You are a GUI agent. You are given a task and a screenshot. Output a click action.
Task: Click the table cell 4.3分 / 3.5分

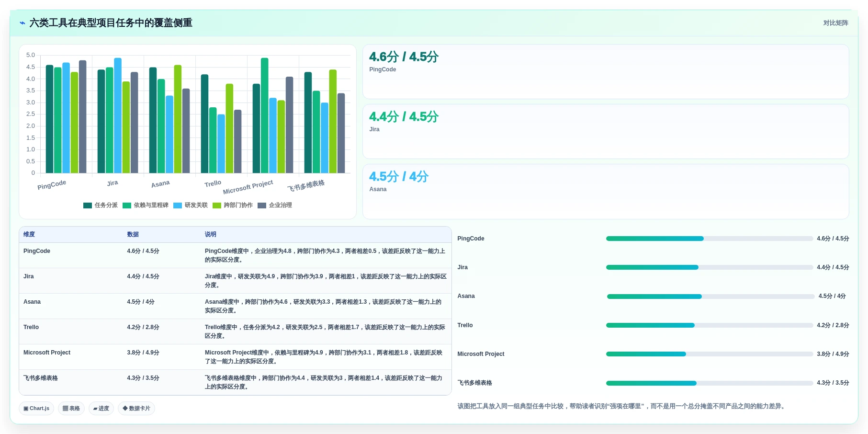143,378
